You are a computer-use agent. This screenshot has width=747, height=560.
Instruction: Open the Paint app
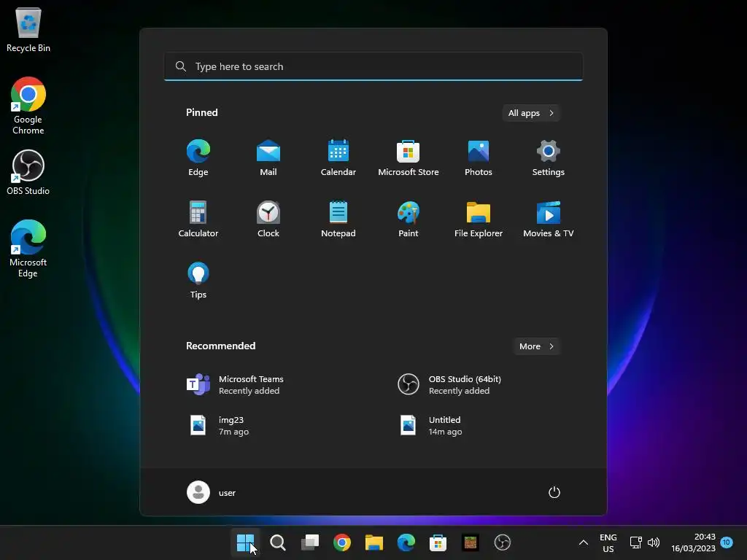409,219
